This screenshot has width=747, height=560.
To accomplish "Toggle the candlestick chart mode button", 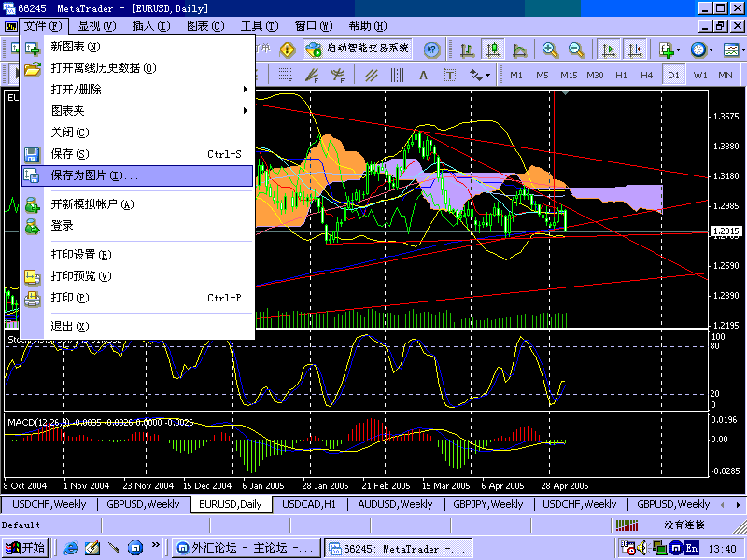I will (x=492, y=49).
